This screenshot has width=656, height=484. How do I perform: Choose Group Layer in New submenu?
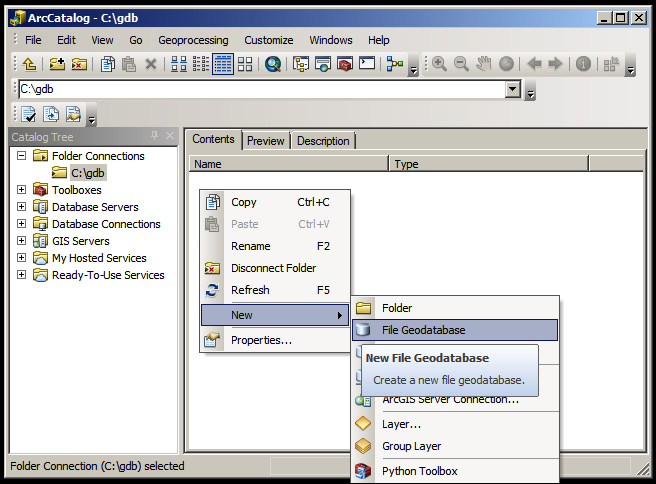coord(455,446)
